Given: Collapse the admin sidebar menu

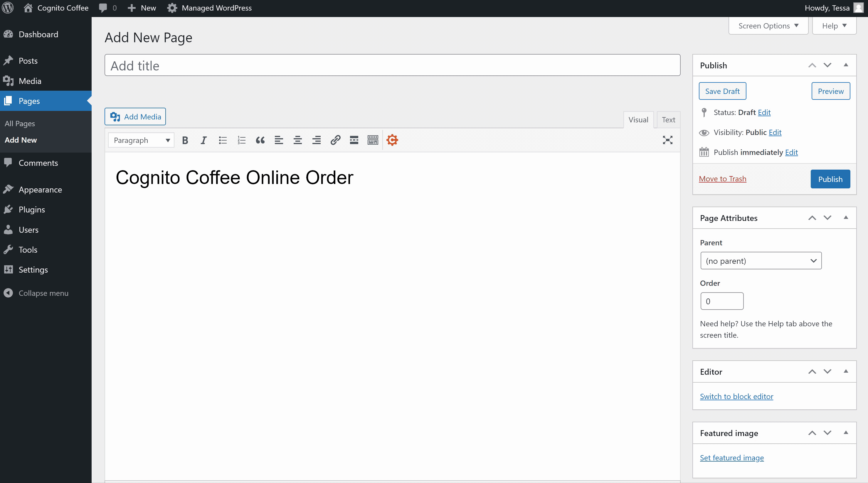Looking at the screenshot, I should point(36,293).
